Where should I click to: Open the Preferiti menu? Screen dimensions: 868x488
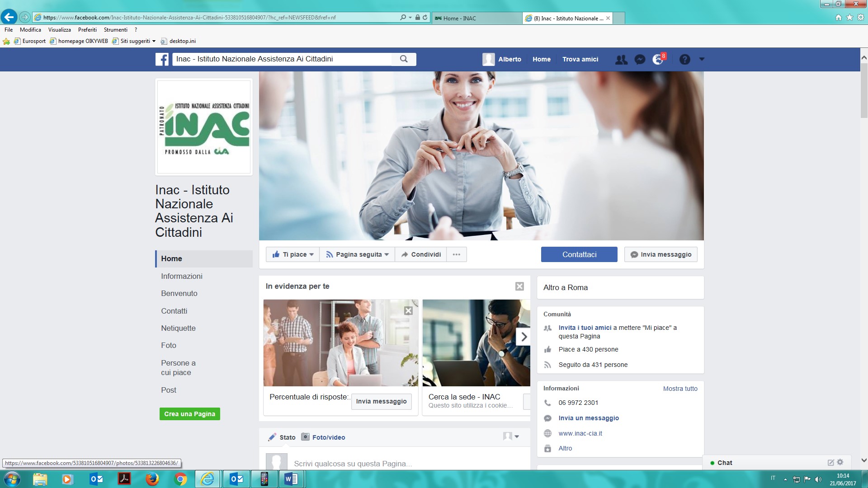point(87,30)
